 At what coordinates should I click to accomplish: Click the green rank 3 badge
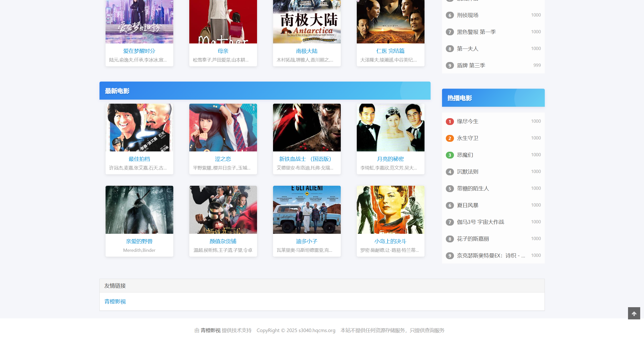pyautogui.click(x=450, y=155)
